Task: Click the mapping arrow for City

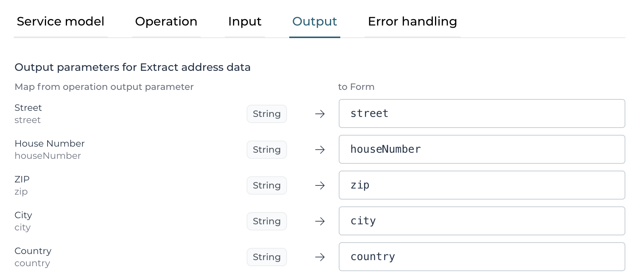Action: point(320,221)
